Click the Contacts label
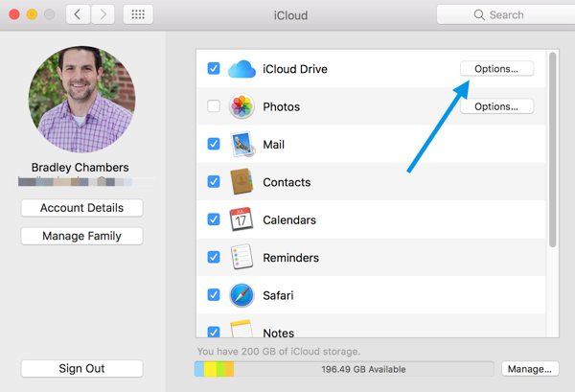Image resolution: width=575 pixels, height=392 pixels. 287,182
